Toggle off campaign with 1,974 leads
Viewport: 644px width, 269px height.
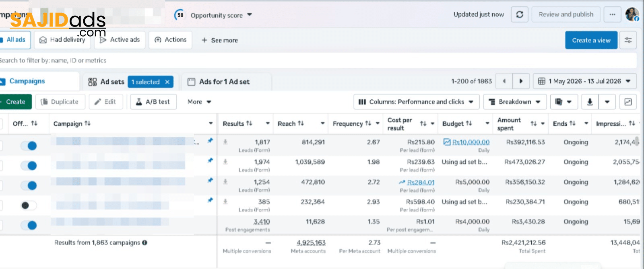(x=29, y=165)
